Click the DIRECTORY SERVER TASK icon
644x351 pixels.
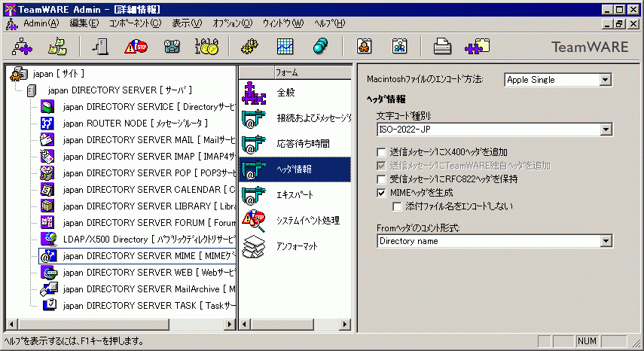click(x=49, y=306)
